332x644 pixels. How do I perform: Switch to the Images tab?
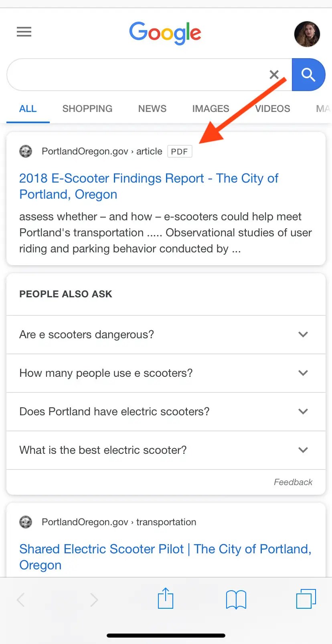pyautogui.click(x=211, y=109)
